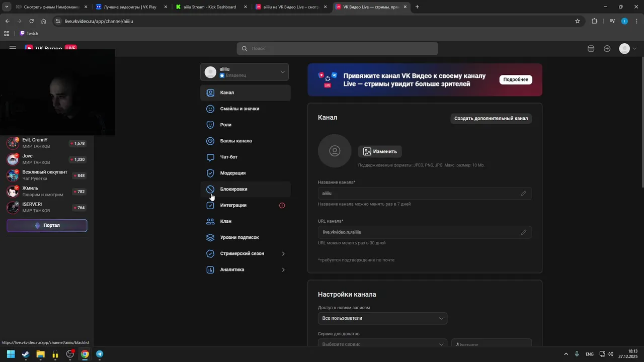The height and width of the screenshot is (362, 644).
Task: Click the URL канала input field
Action: point(425,232)
